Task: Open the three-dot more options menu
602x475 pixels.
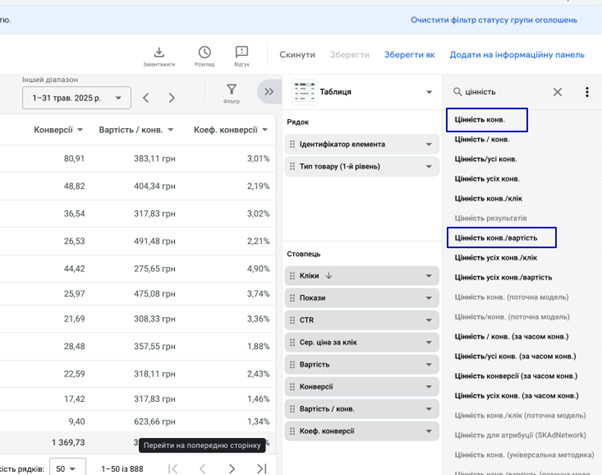Action: point(587,92)
